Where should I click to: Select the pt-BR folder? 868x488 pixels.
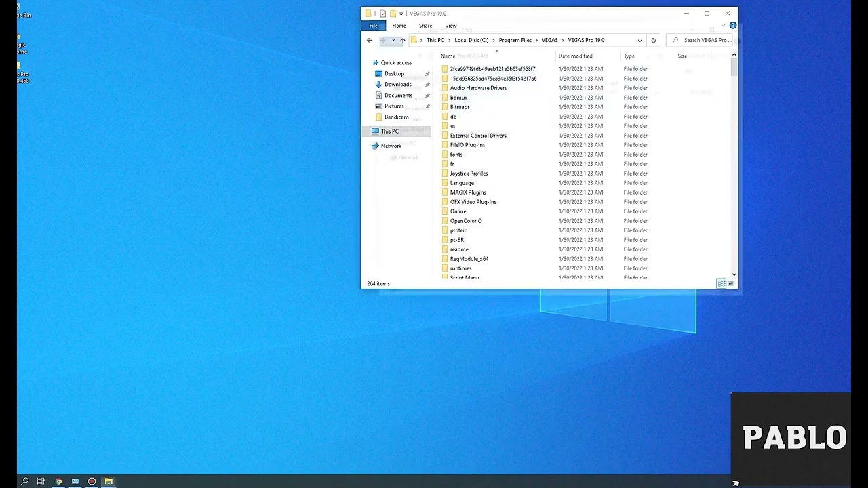click(457, 240)
